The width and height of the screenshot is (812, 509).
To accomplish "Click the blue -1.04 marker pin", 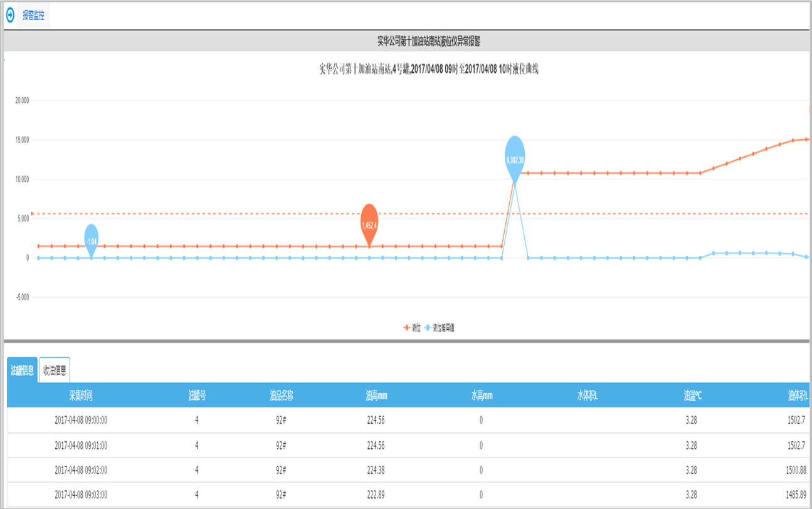I will click(92, 239).
